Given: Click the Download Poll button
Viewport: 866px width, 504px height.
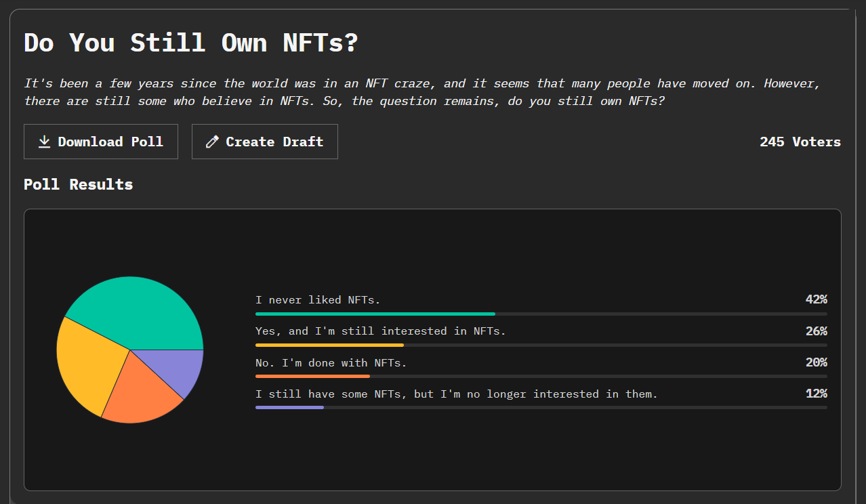Looking at the screenshot, I should [100, 141].
